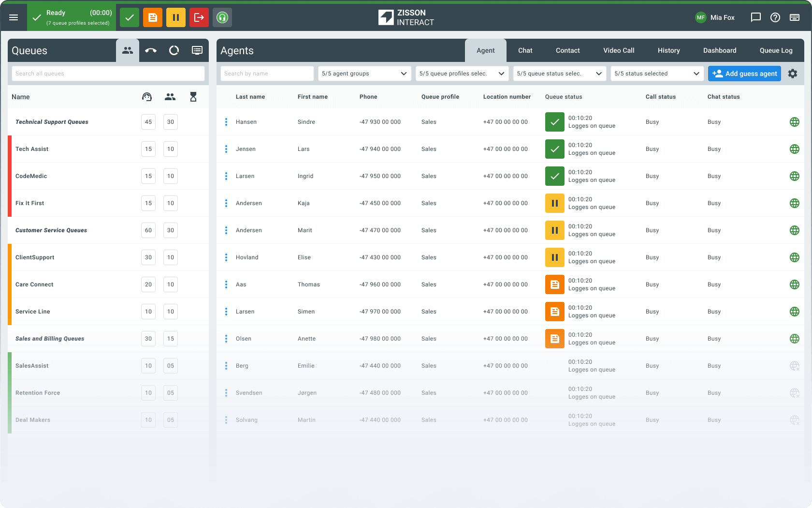Open row menu for Hansen Sindre
This screenshot has width=812, height=508.
[x=226, y=122]
